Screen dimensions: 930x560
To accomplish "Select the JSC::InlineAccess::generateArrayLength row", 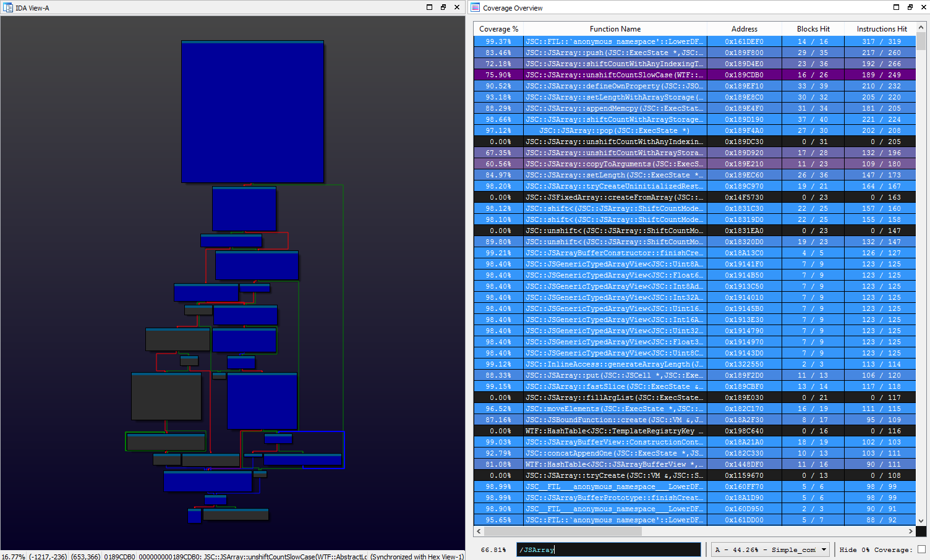I will [694, 364].
